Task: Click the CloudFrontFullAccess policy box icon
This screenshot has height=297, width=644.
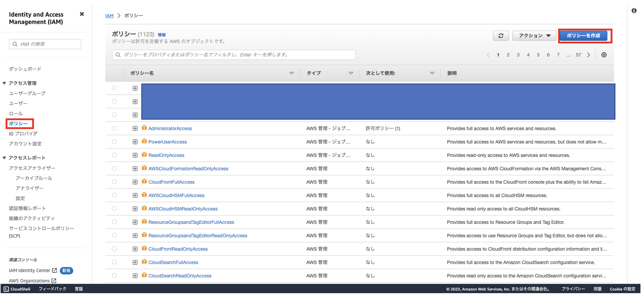Action: point(144,182)
